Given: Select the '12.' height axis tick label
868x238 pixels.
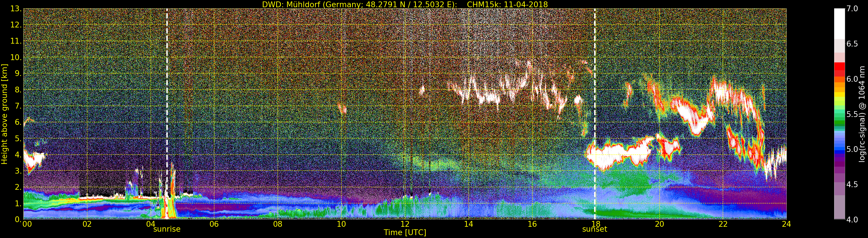Looking at the screenshot, I should 16,25.
